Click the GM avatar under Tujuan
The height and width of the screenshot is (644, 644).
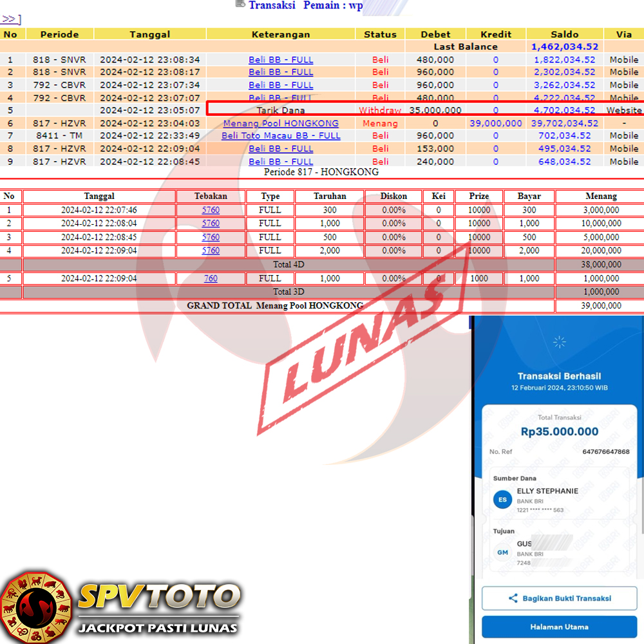click(502, 553)
